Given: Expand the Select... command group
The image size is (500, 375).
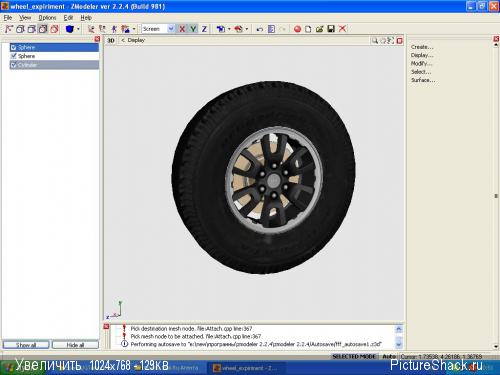Looking at the screenshot, I should point(421,72).
